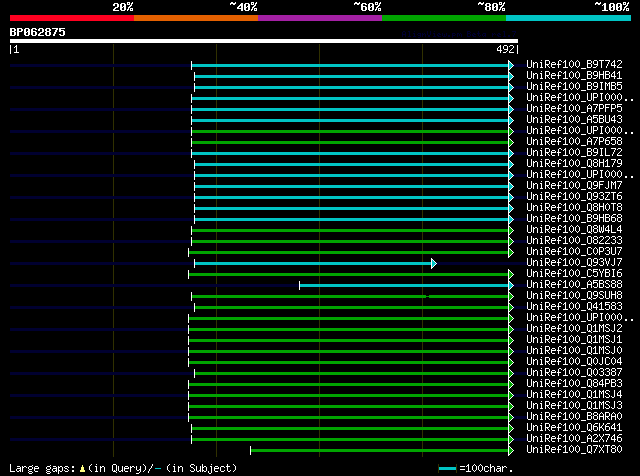
Task: Open the UniRef100_Q1MSJ0 label
Action: pos(574,351)
